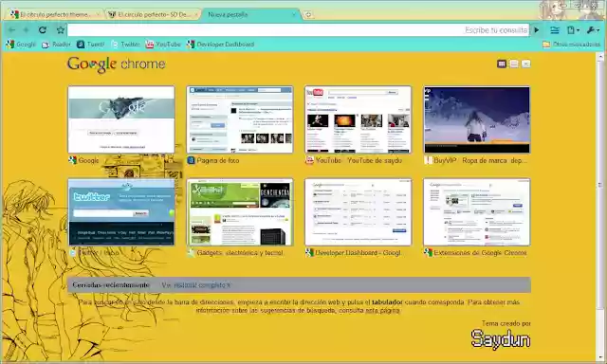This screenshot has width=607, height=364.
Task: Open the Reader bookmark
Action: [x=57, y=45]
